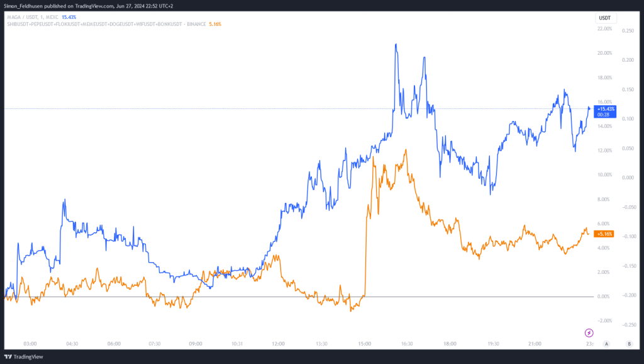This screenshot has height=364, width=644.
Task: Click the '-0.050' price axis label
Action: tap(629, 207)
